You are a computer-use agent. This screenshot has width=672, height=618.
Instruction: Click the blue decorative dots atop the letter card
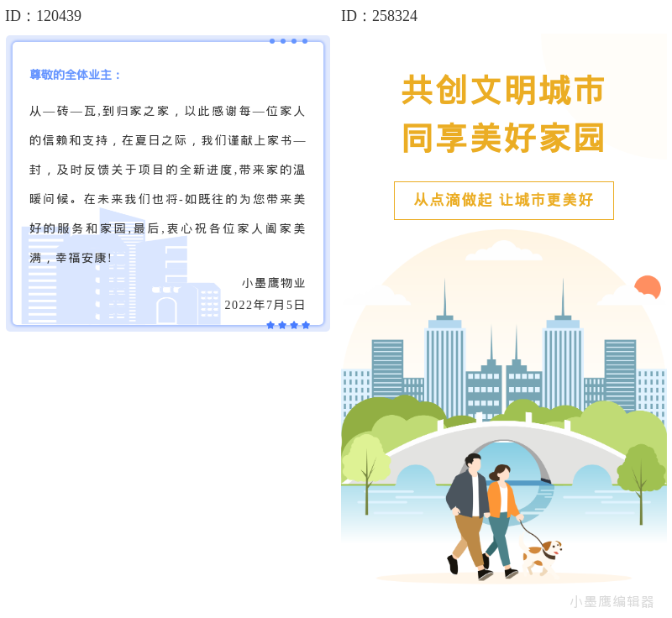click(290, 40)
